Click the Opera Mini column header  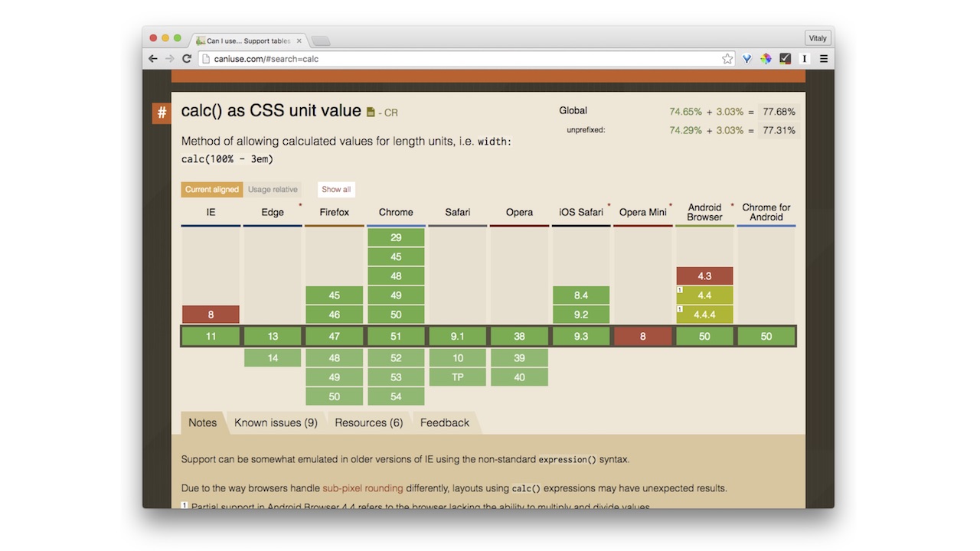click(x=643, y=213)
